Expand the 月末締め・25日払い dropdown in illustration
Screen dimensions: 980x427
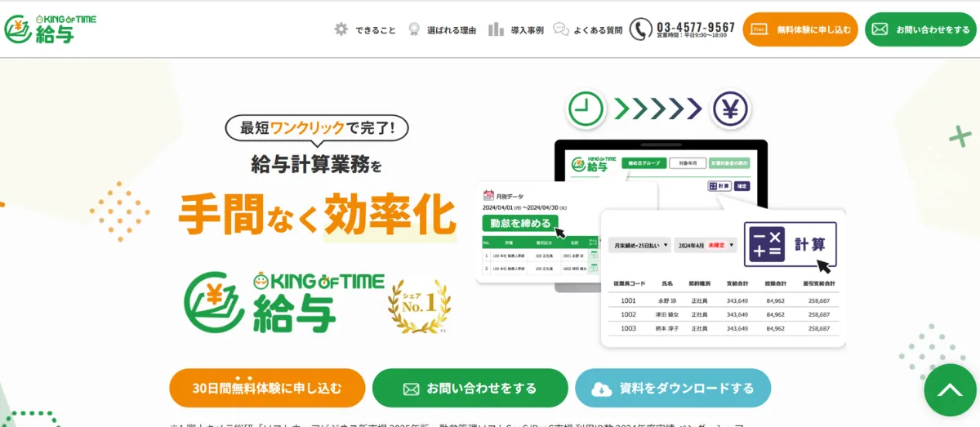click(x=639, y=244)
